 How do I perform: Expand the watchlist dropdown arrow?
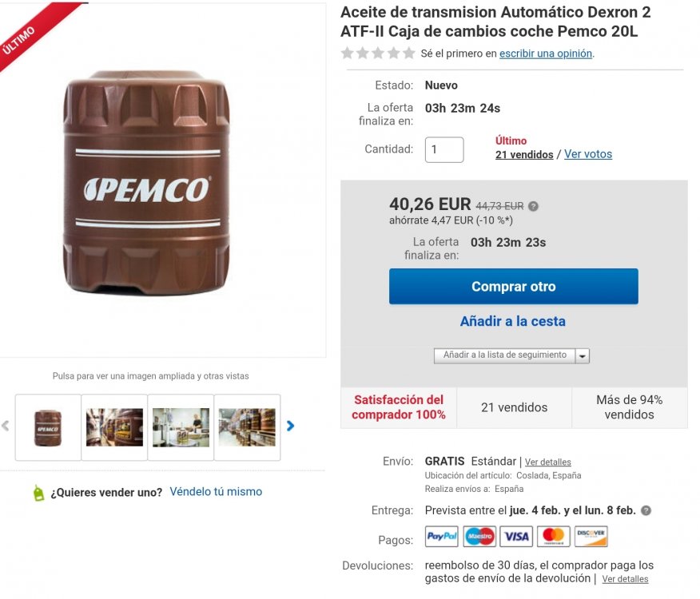[x=583, y=356]
